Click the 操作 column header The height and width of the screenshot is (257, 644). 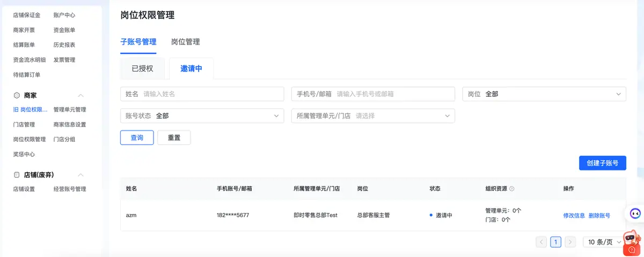pyautogui.click(x=568, y=189)
